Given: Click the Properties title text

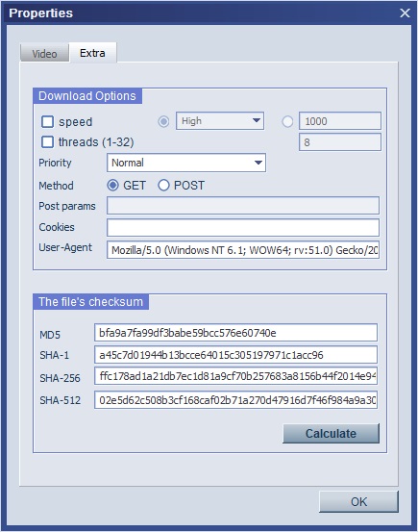Looking at the screenshot, I should point(40,13).
